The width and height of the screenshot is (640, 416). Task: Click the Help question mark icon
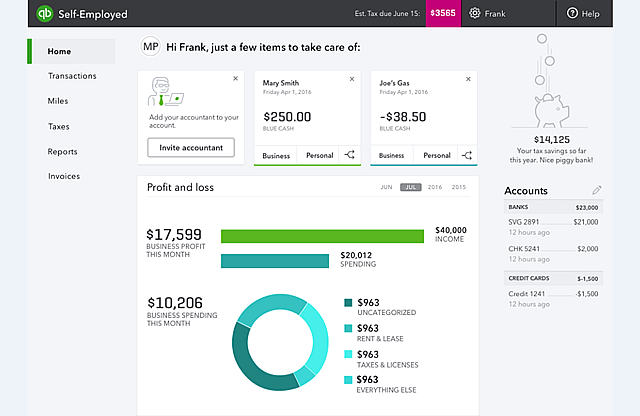click(x=573, y=14)
